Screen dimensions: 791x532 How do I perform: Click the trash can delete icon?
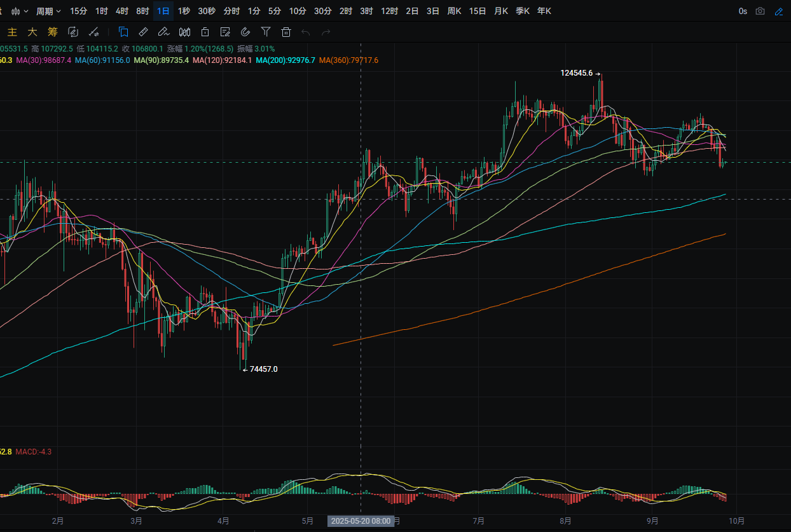click(x=286, y=32)
